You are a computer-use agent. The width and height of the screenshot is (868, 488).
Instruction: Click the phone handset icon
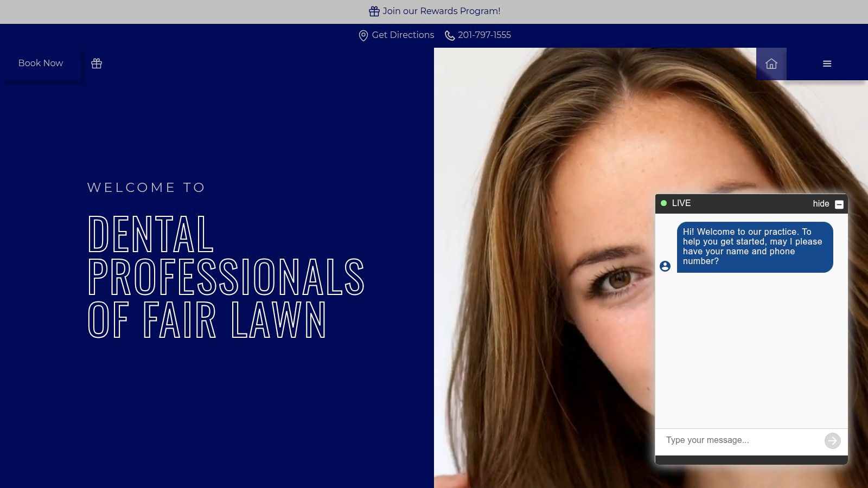(450, 36)
